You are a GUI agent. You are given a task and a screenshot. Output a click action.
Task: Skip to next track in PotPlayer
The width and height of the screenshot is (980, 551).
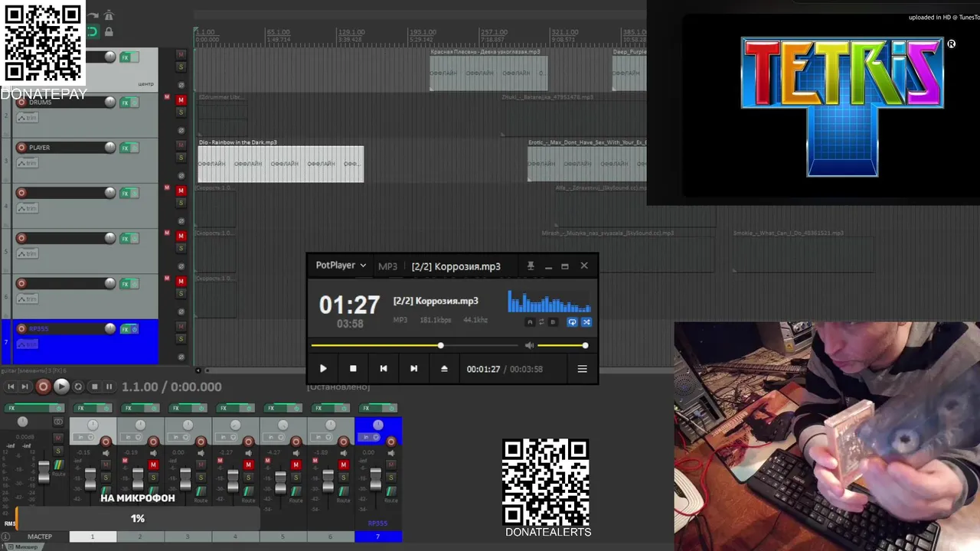(x=413, y=369)
